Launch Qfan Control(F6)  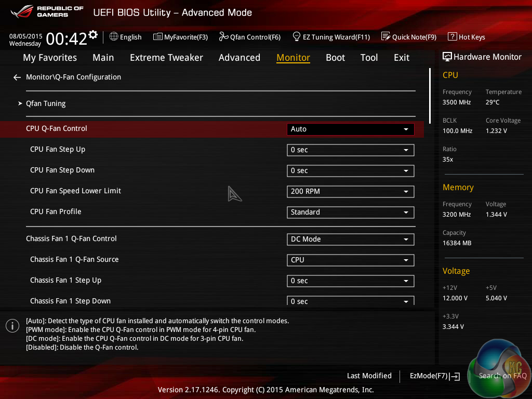(250, 37)
